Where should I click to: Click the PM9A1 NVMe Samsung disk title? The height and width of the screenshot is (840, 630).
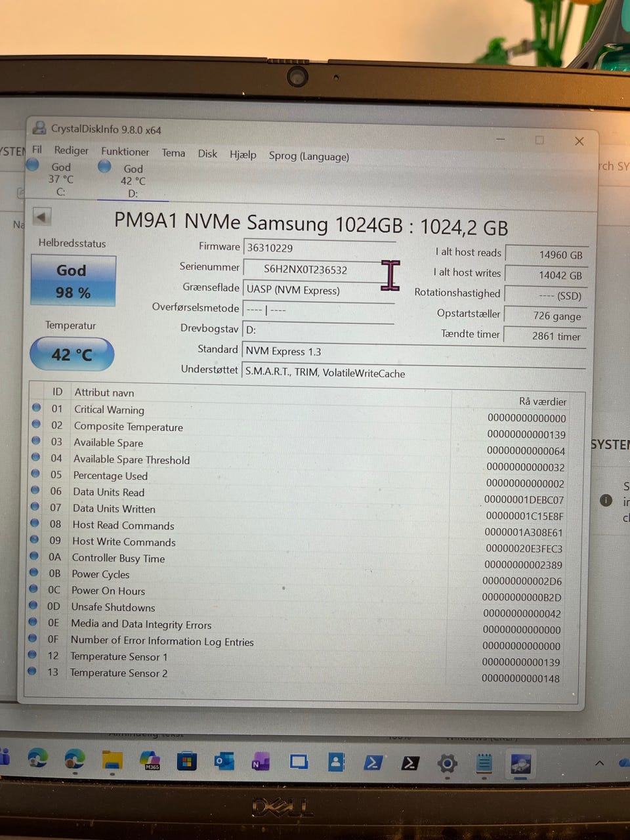coord(311,224)
